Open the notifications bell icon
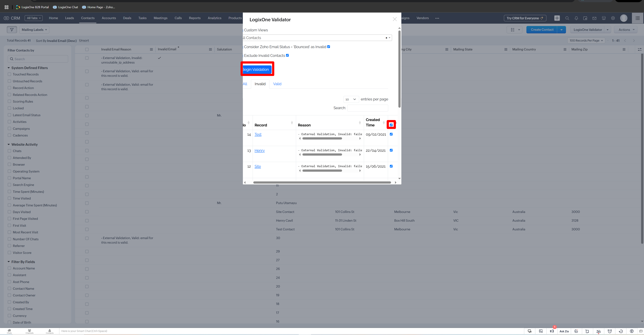 576,18
